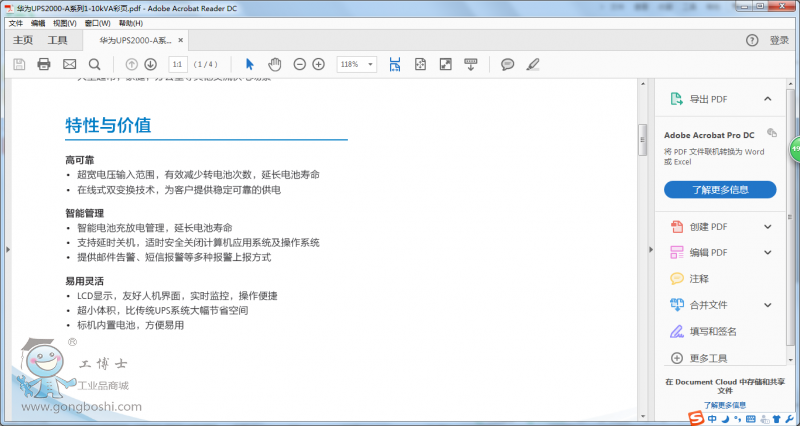Click scroll up arrow of document scrollbar
The image size is (800, 426).
(642, 84)
